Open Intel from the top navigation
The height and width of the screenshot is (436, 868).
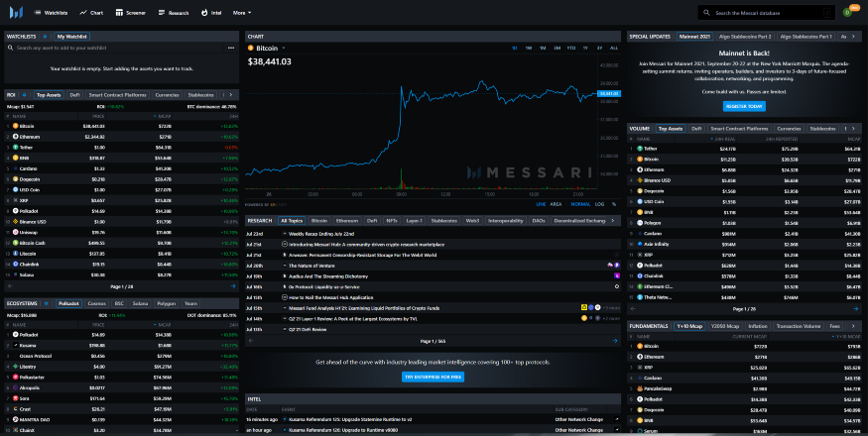[211, 13]
